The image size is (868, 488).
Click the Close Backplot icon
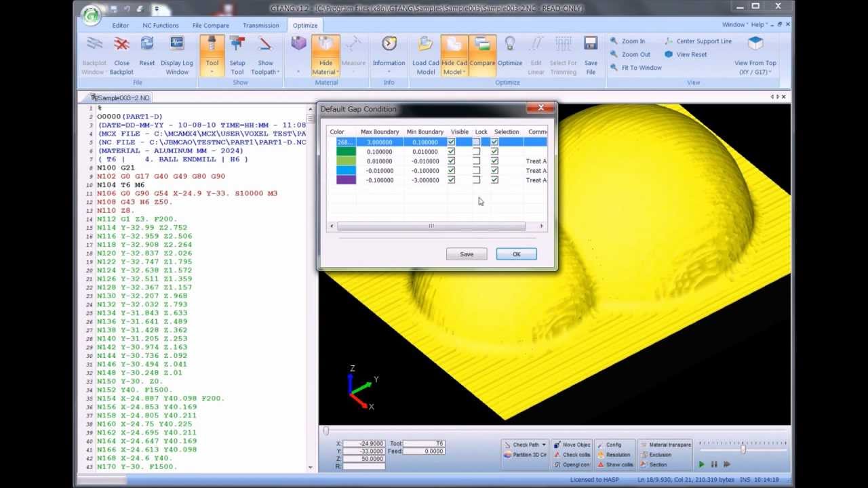(x=121, y=45)
